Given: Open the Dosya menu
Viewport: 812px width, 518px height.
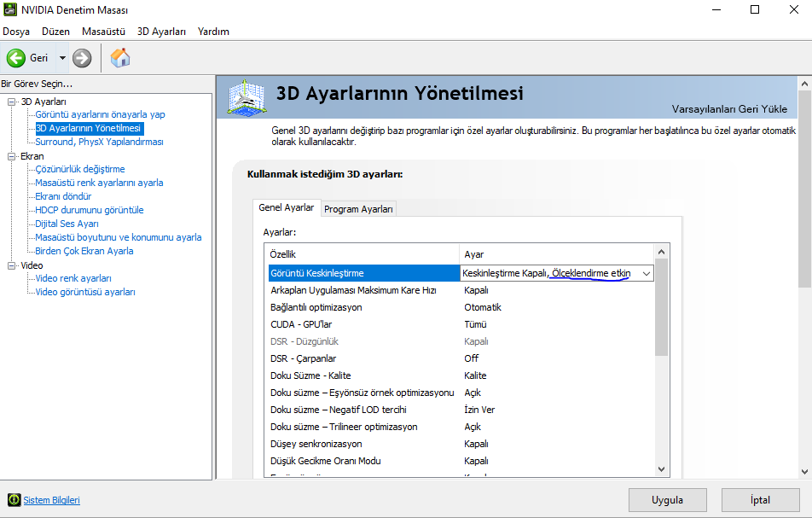Looking at the screenshot, I should point(16,32).
